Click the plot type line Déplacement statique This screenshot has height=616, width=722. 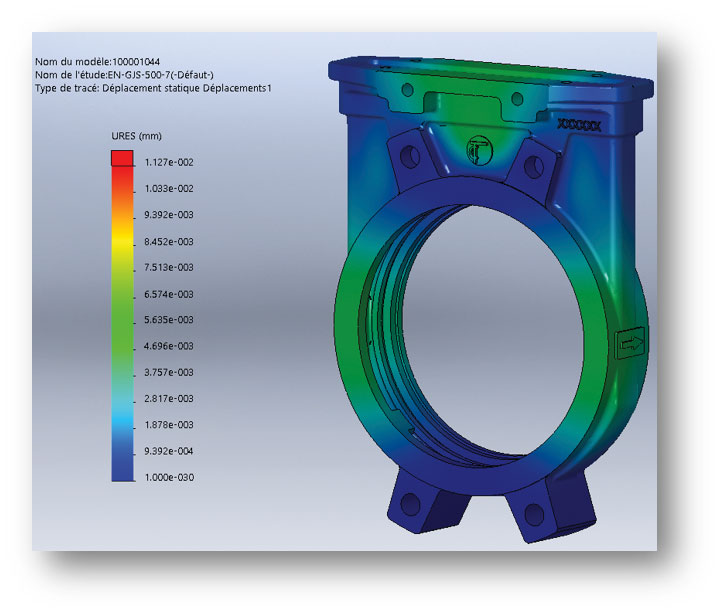[153, 88]
